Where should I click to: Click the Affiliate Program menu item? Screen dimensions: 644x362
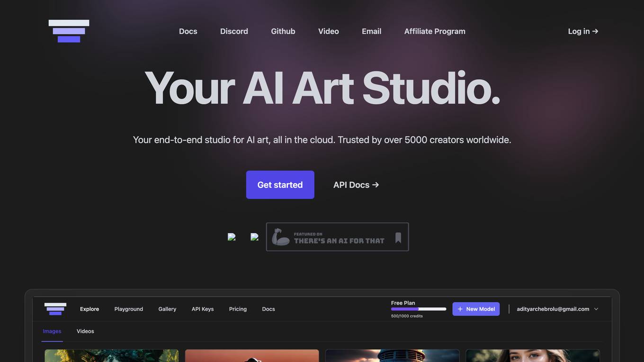coord(435,31)
